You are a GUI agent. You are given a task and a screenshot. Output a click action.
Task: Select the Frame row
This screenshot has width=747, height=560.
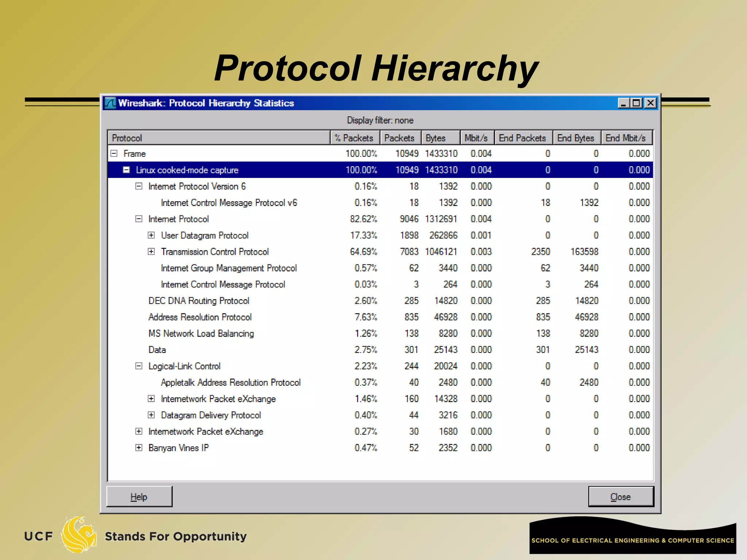click(x=380, y=153)
